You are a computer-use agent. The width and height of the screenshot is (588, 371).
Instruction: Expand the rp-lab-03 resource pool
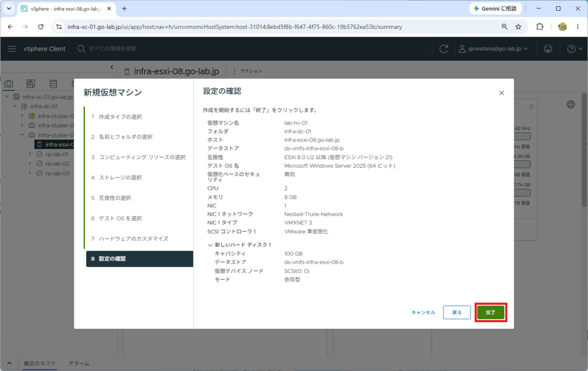click(x=30, y=173)
